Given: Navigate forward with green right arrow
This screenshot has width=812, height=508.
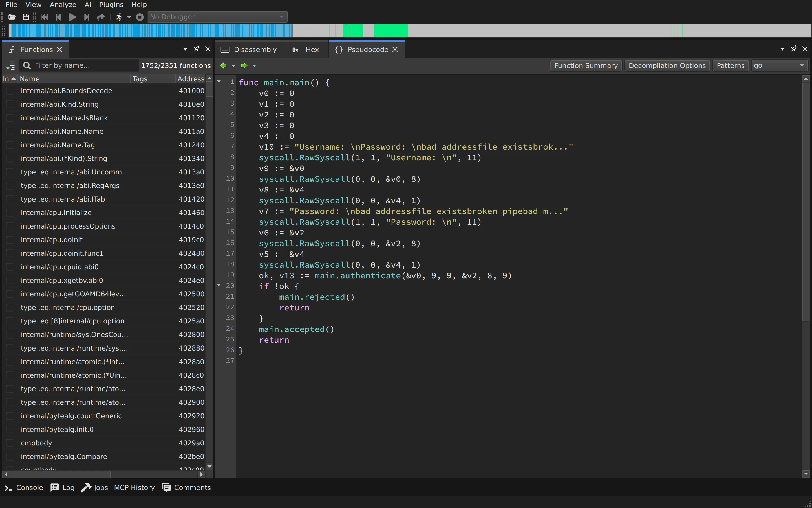Looking at the screenshot, I should (x=244, y=65).
